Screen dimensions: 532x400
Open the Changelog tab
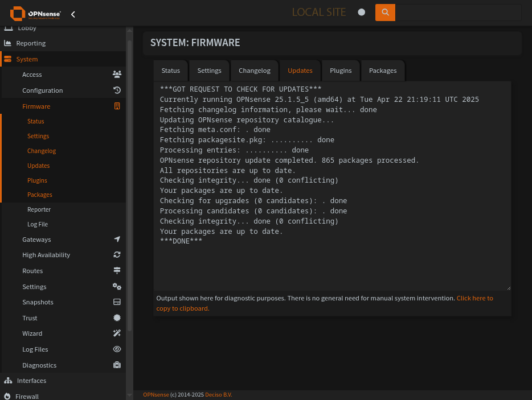pyautogui.click(x=255, y=71)
